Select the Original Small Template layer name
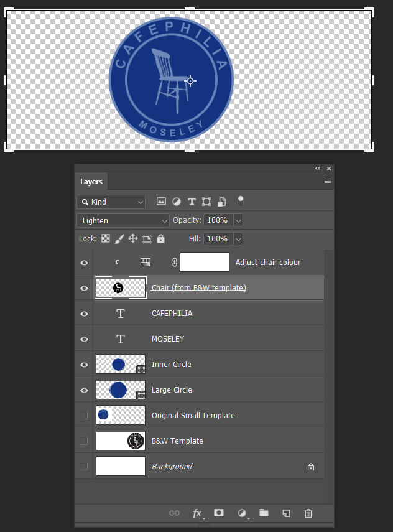393x532 pixels. click(193, 415)
